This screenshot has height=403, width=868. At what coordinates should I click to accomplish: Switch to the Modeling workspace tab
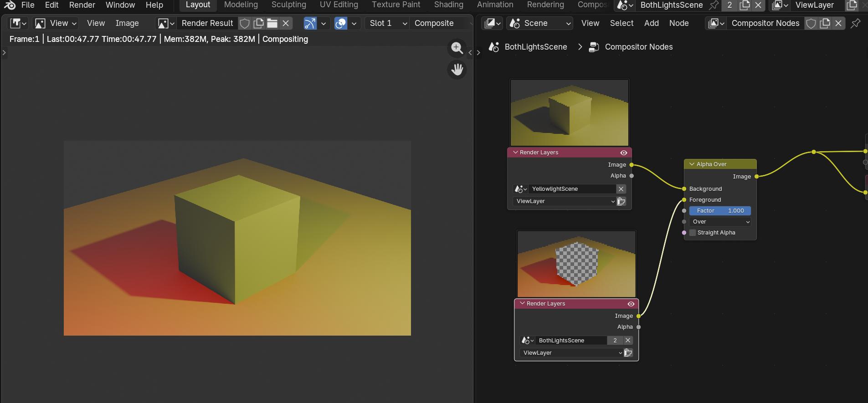coord(241,5)
